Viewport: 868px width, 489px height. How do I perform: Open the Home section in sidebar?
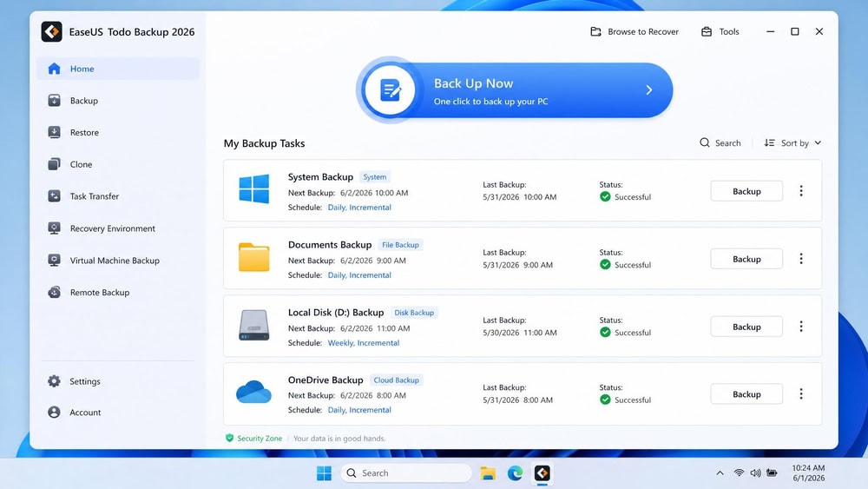tap(118, 69)
